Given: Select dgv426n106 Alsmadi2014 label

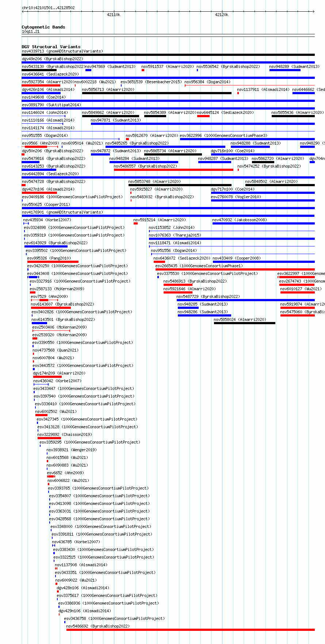Looking at the screenshot, I should pyautogui.click(x=48, y=89).
